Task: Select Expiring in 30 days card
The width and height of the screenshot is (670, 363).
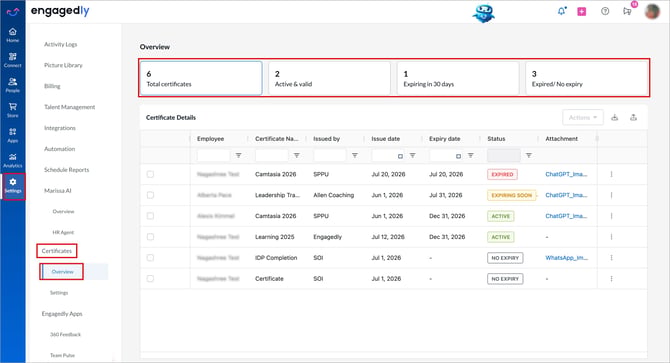Action: coord(458,78)
